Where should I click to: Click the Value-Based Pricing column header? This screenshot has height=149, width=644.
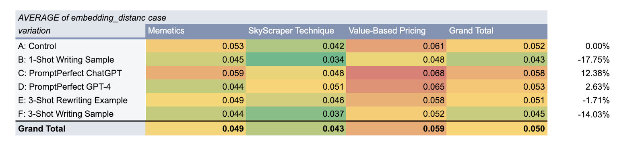(396, 31)
